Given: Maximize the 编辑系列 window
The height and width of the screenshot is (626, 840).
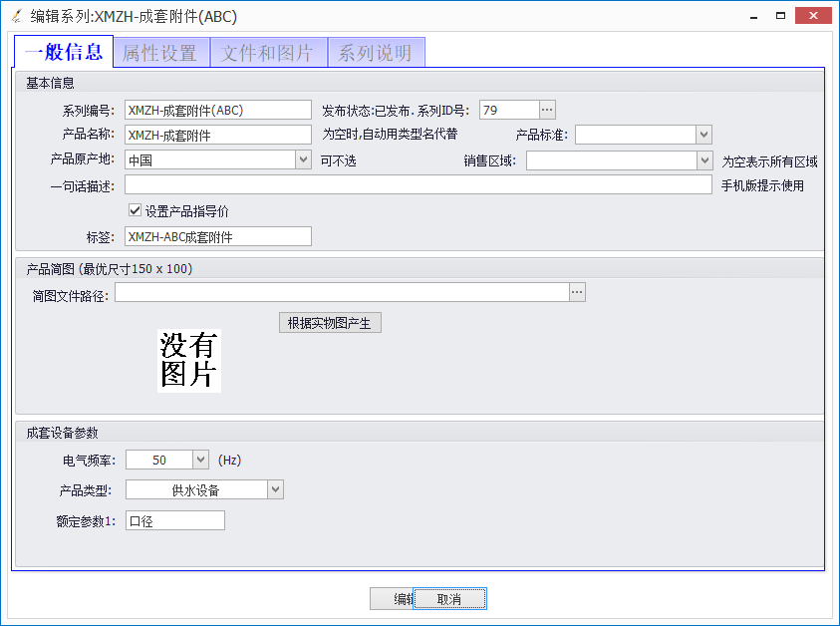Looking at the screenshot, I should click(780, 16).
